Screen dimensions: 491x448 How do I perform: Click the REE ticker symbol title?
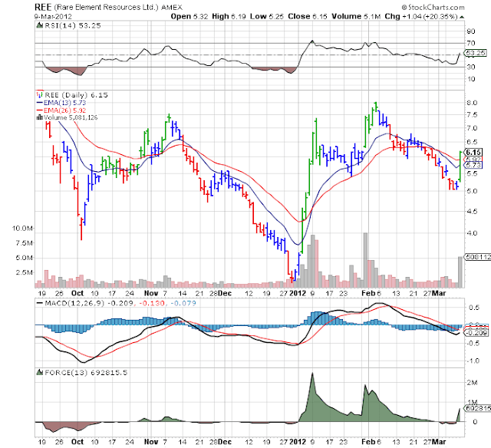click(43, 7)
